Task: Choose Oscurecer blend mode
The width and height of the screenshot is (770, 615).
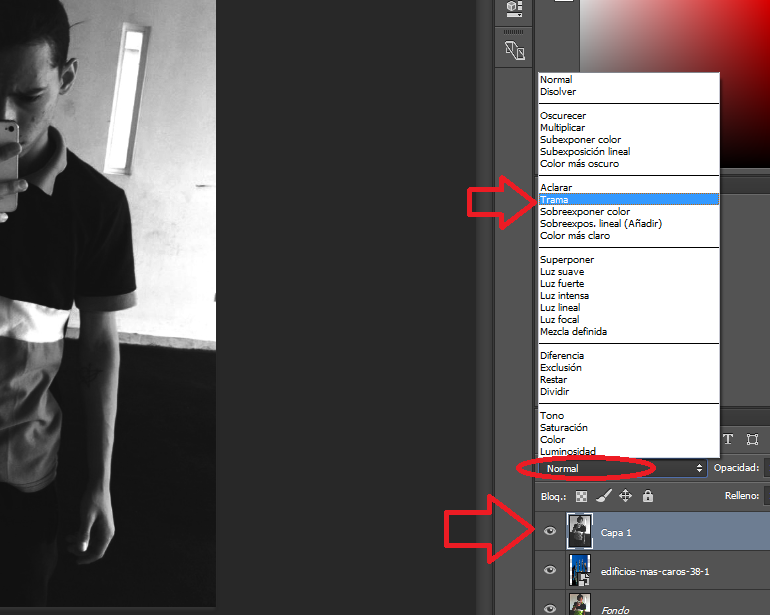Action: (x=629, y=116)
